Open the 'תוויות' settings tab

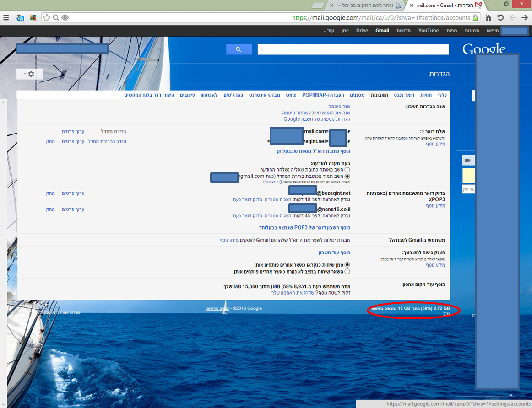[426, 95]
